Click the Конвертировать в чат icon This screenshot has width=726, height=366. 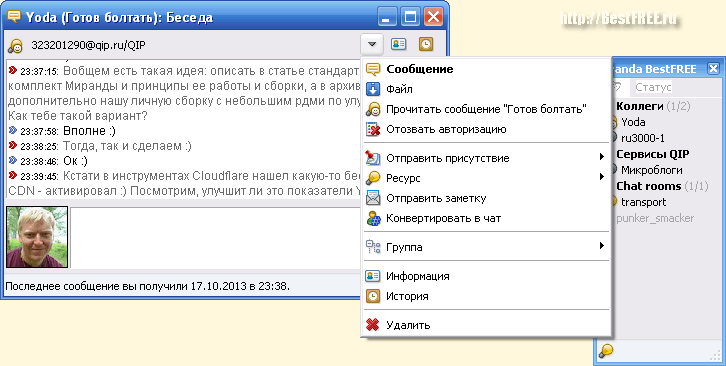click(x=373, y=218)
